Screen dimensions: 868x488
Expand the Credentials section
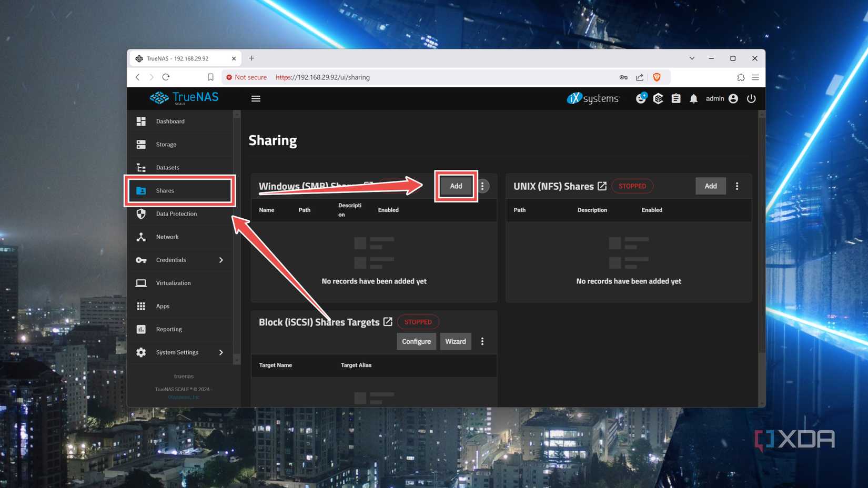[x=221, y=260]
